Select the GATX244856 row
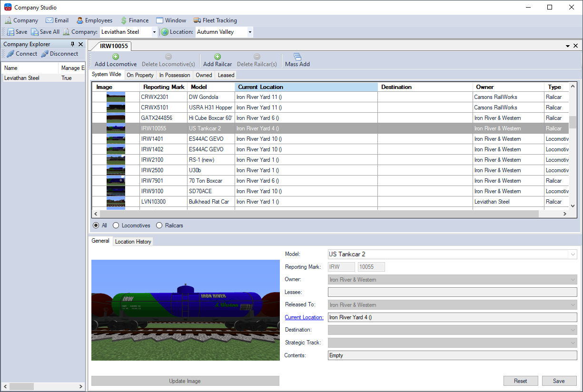 coord(330,118)
